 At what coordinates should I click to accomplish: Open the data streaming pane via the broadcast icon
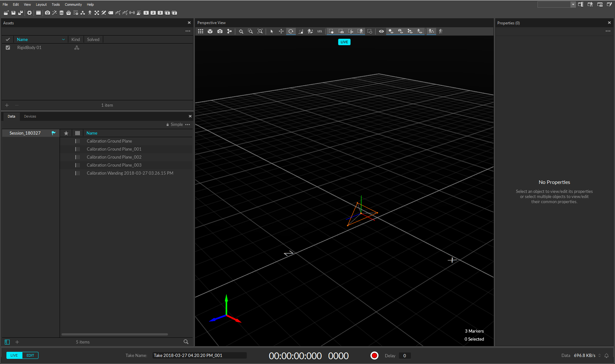tap(132, 13)
